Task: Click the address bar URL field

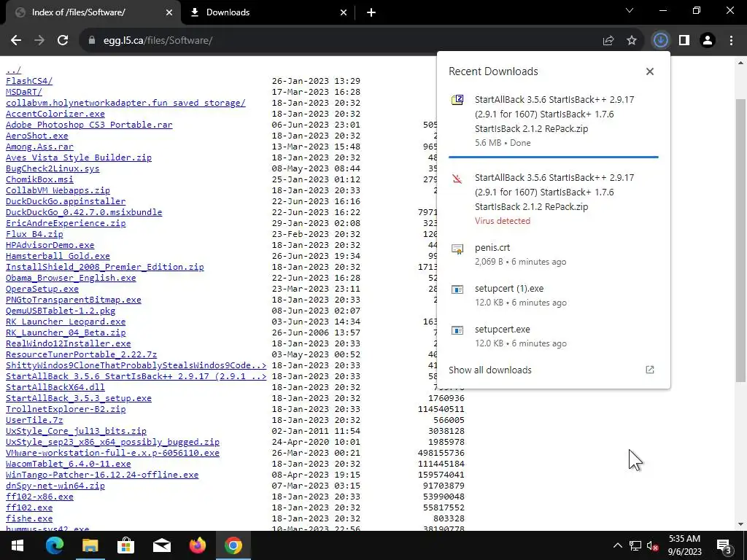Action: (333, 41)
